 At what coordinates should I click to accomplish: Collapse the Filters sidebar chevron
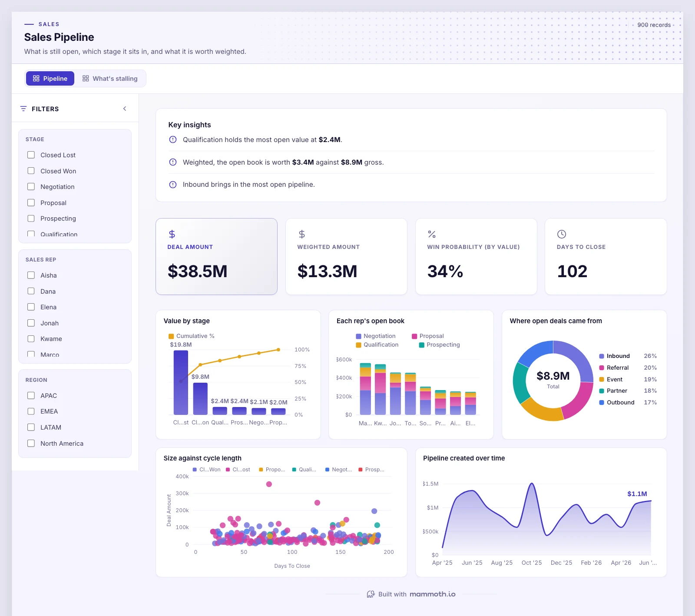coord(125,109)
